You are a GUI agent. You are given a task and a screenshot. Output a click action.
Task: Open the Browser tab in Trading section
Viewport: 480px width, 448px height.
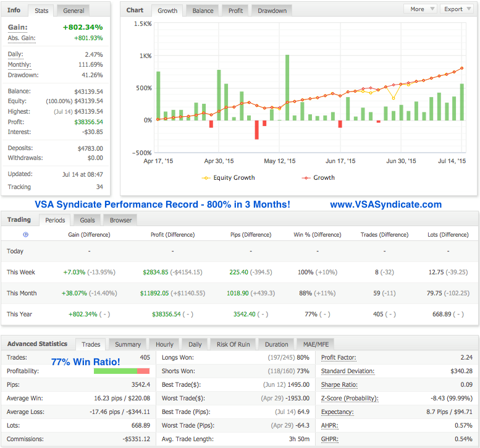click(x=120, y=220)
